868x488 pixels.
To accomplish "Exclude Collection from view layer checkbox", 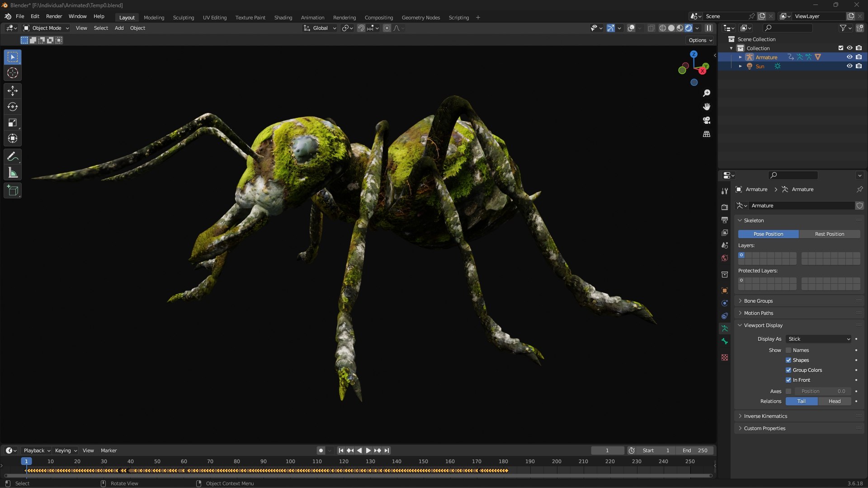I will pos(841,48).
